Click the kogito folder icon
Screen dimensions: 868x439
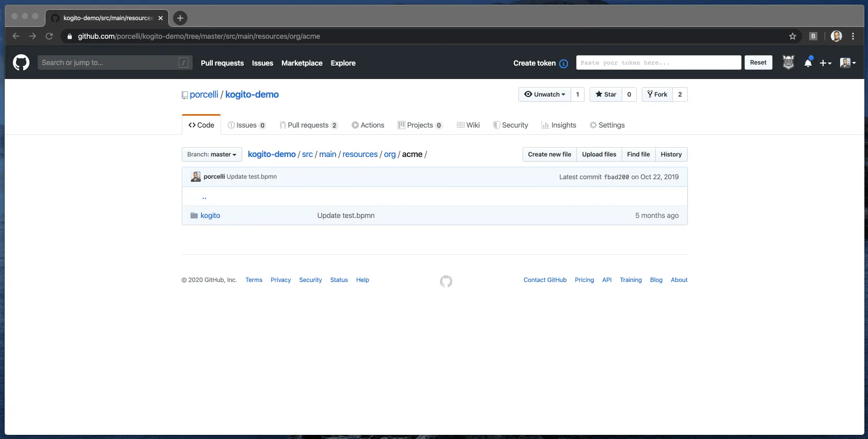tap(194, 215)
